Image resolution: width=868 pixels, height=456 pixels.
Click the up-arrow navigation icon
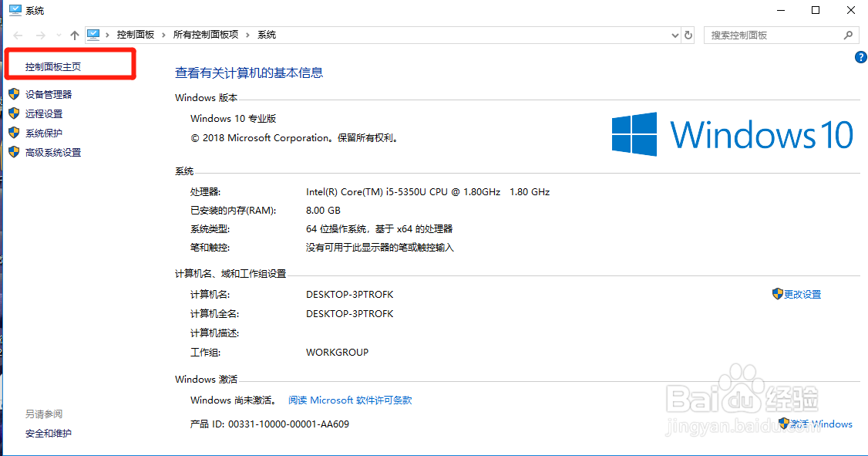point(73,35)
